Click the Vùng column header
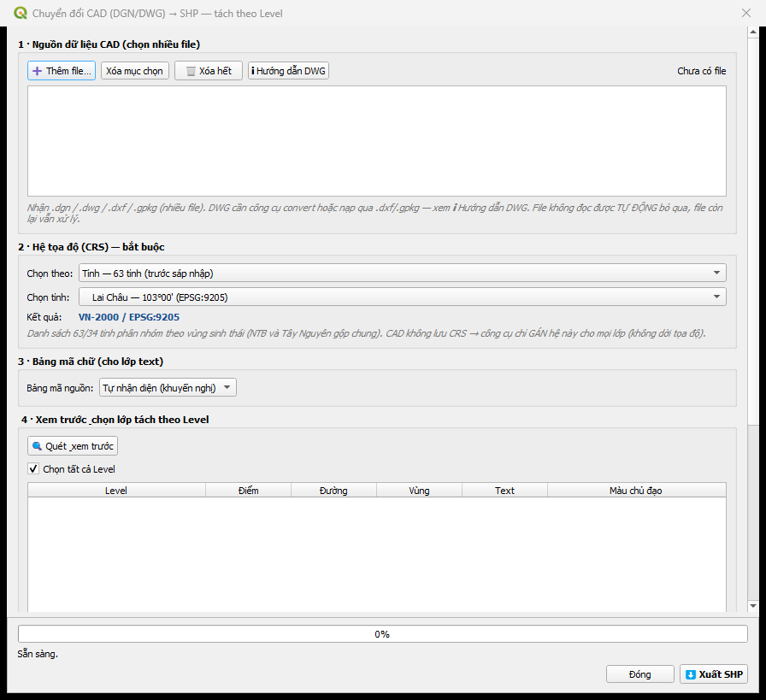766x700 pixels. pos(419,491)
